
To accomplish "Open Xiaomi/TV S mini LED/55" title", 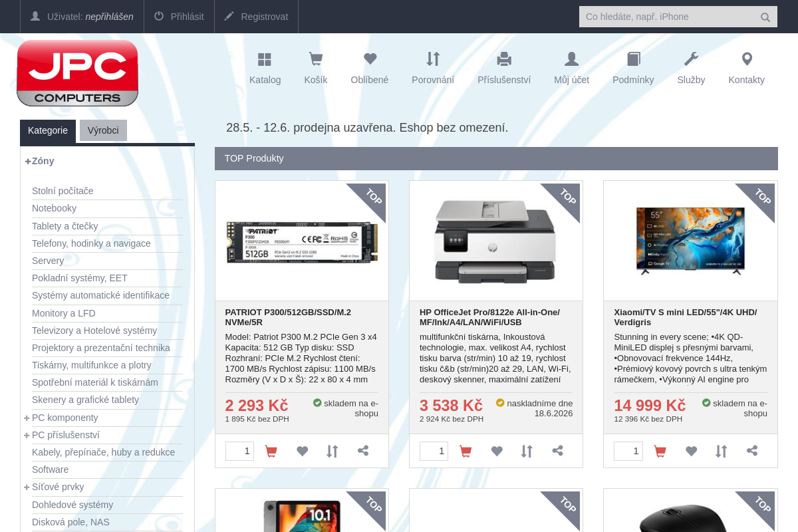I will pos(686,317).
